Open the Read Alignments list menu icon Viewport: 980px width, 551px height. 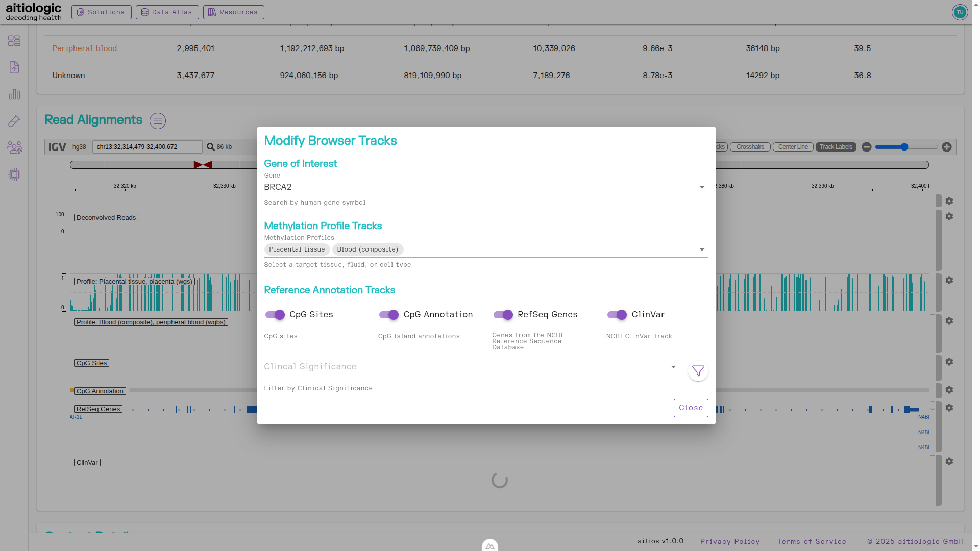click(x=158, y=121)
